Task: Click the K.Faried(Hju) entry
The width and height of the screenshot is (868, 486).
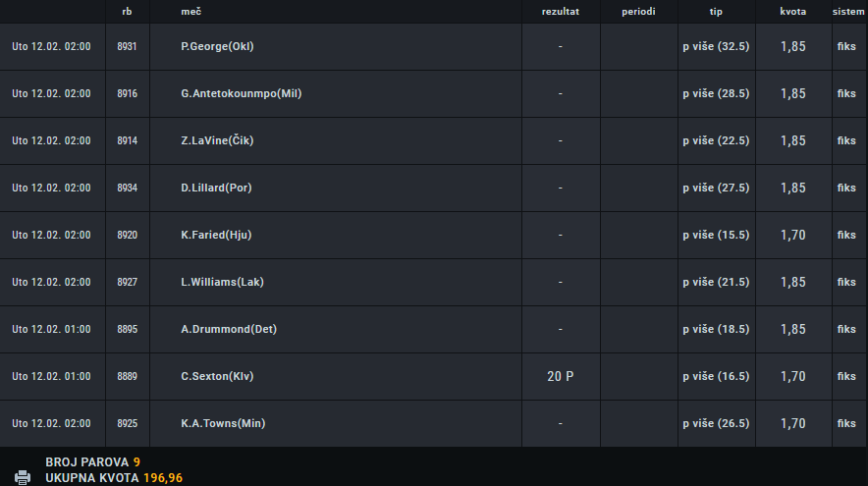Action: pos(216,235)
